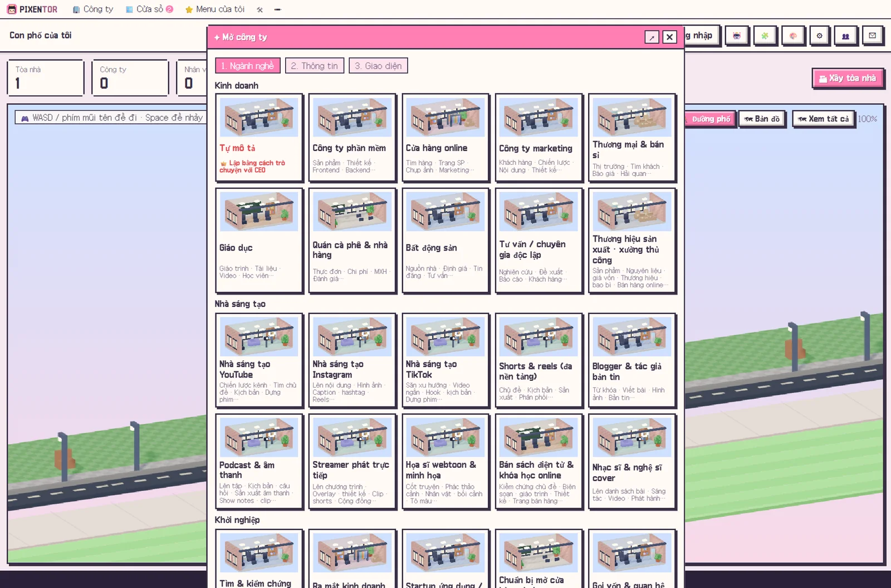The image size is (891, 588).
Task: Choose the Shorts & reels card
Action: pos(539,360)
